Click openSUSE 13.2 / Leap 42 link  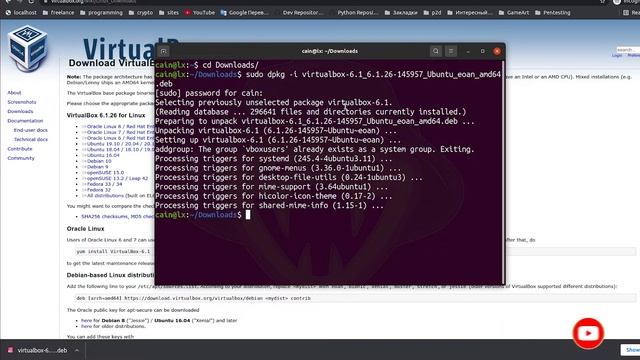pyautogui.click(x=117, y=178)
